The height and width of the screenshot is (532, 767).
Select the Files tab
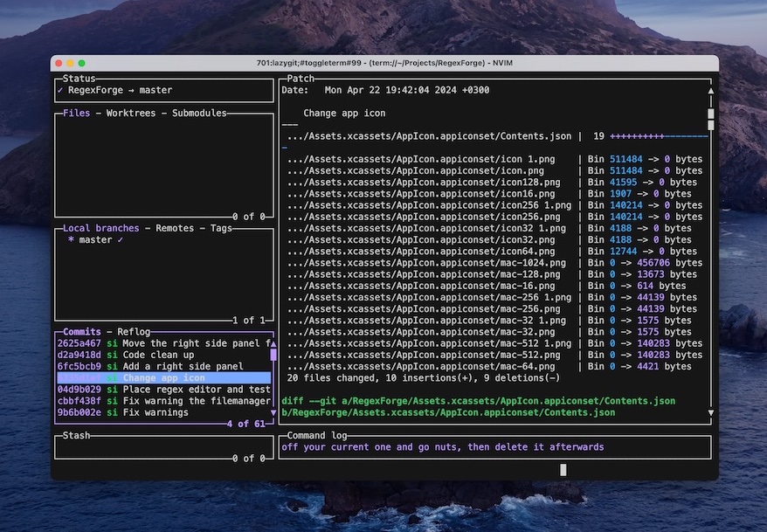click(x=76, y=113)
